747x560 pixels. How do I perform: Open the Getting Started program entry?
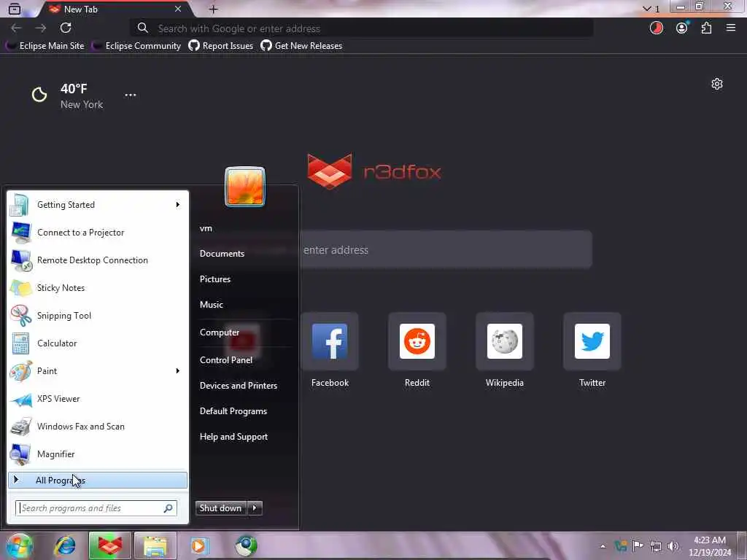[x=98, y=205]
